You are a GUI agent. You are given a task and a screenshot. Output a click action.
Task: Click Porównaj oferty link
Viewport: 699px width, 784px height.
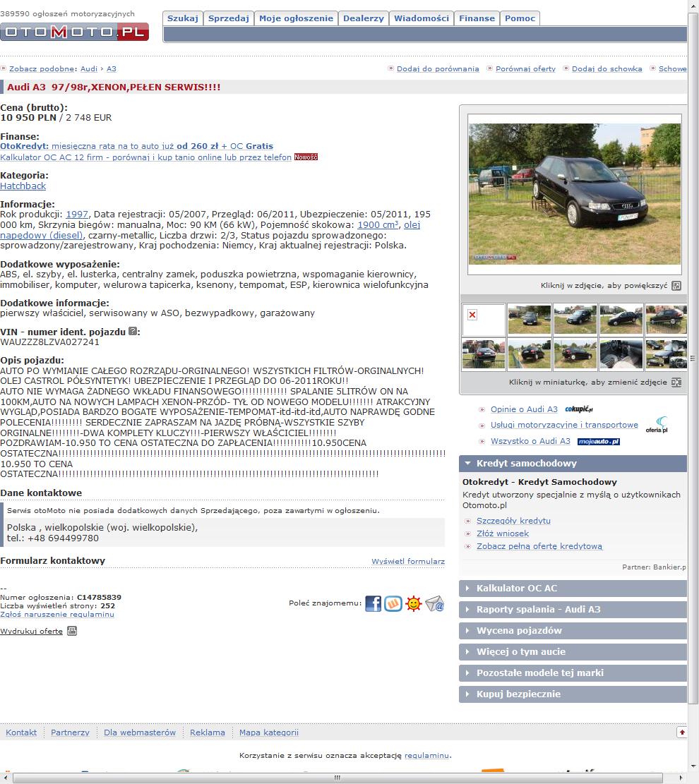525,69
